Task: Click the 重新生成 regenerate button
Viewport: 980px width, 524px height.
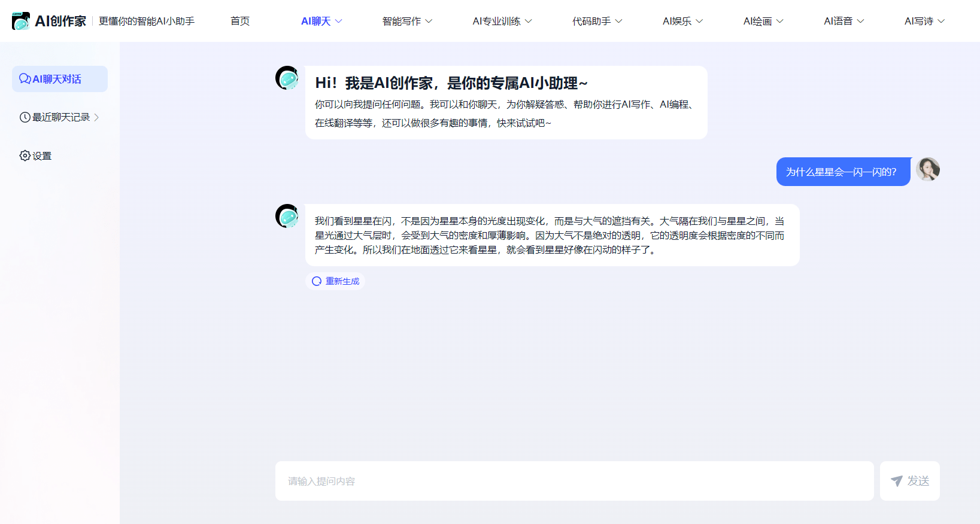Action: point(335,281)
